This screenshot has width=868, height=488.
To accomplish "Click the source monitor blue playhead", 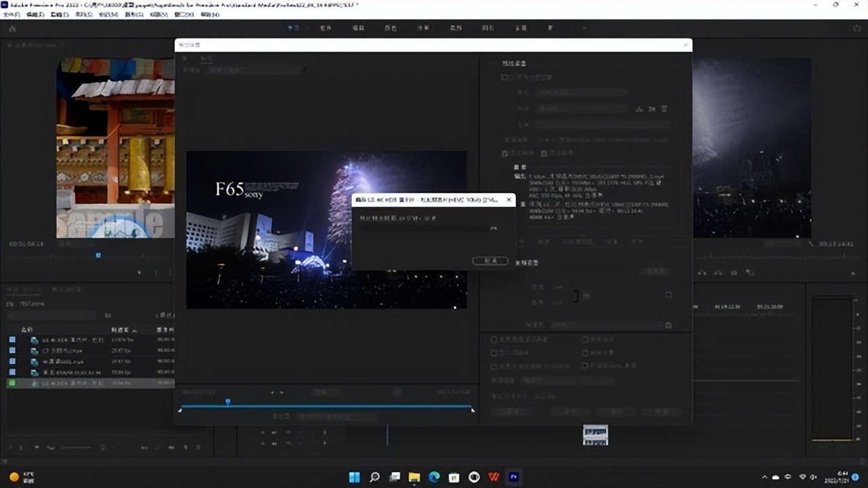I will point(98,256).
